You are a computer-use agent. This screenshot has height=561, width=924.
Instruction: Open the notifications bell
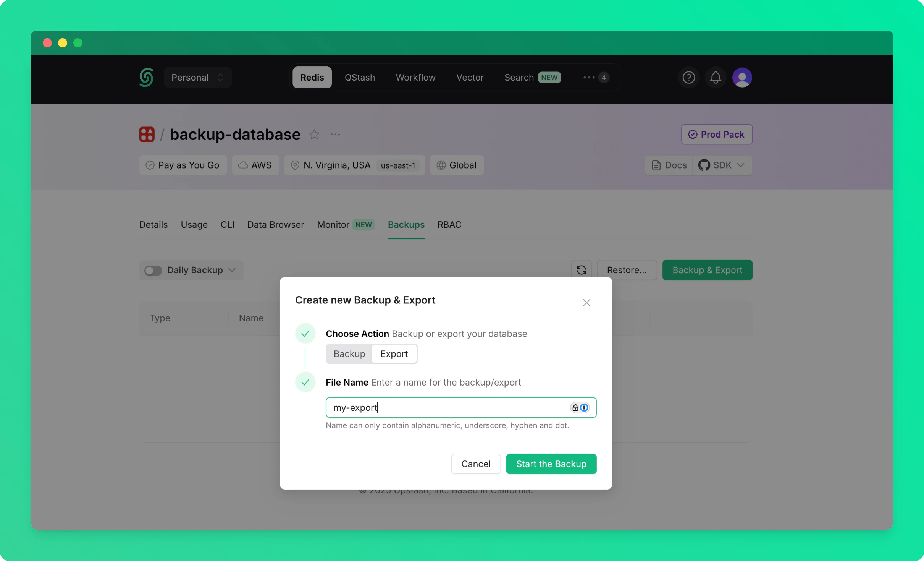715,78
